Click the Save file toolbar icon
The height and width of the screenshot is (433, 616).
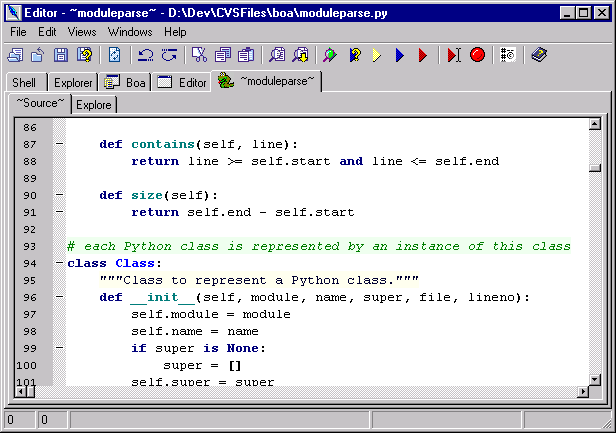click(x=60, y=55)
